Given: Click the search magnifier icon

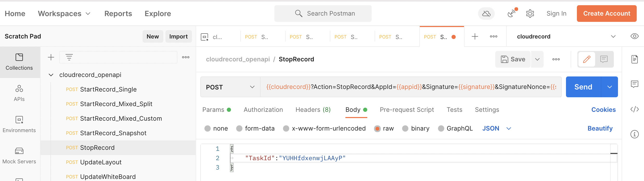Looking at the screenshot, I should tap(299, 14).
